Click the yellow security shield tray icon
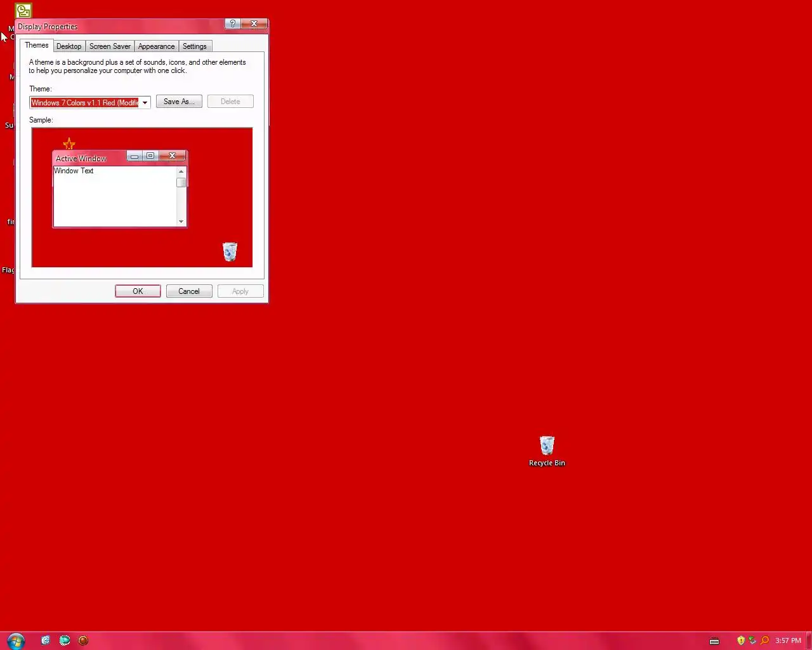Image resolution: width=812 pixels, height=650 pixels. click(x=741, y=640)
